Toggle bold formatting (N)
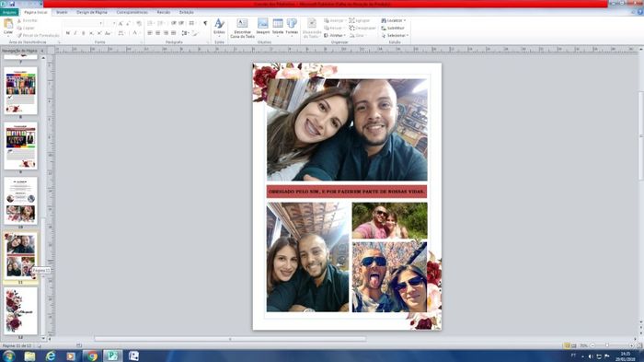The image size is (644, 362). coord(68,33)
